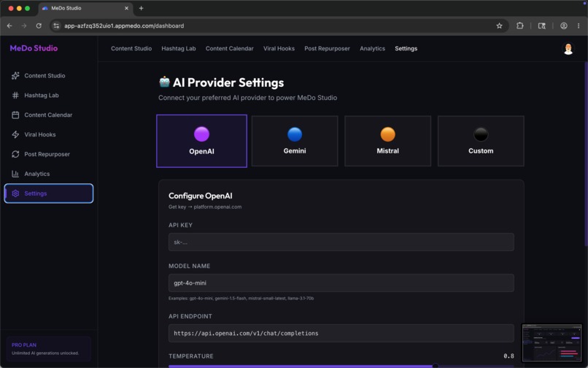Click the purple OpenAI orb icon
The image size is (588, 368).
click(x=201, y=134)
